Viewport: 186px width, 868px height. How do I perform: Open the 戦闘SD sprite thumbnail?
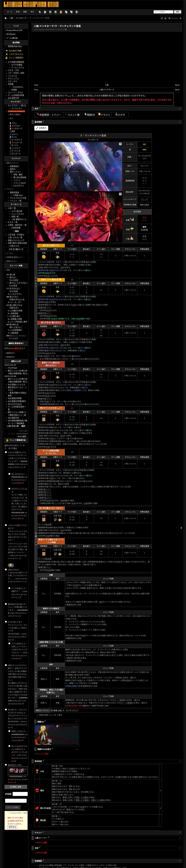(57, 735)
